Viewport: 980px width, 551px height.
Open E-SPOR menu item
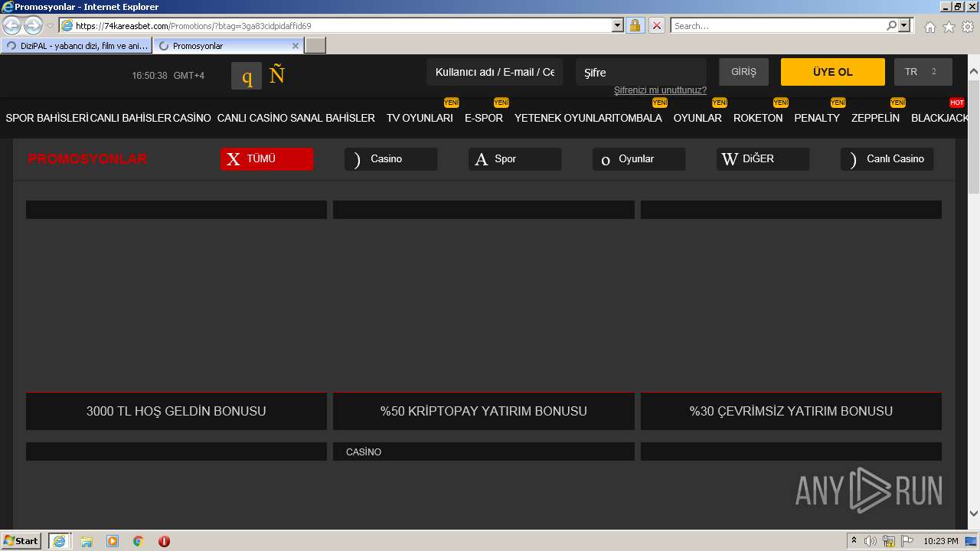[x=484, y=118]
